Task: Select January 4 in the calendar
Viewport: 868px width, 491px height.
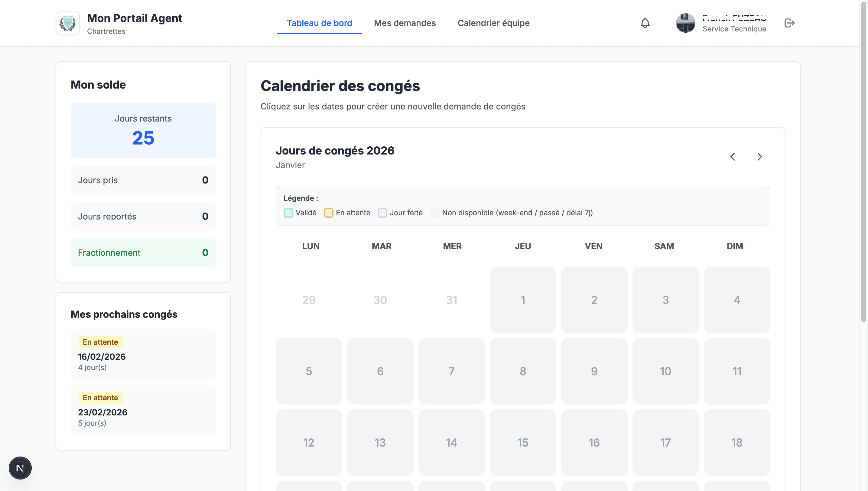Action: point(737,300)
